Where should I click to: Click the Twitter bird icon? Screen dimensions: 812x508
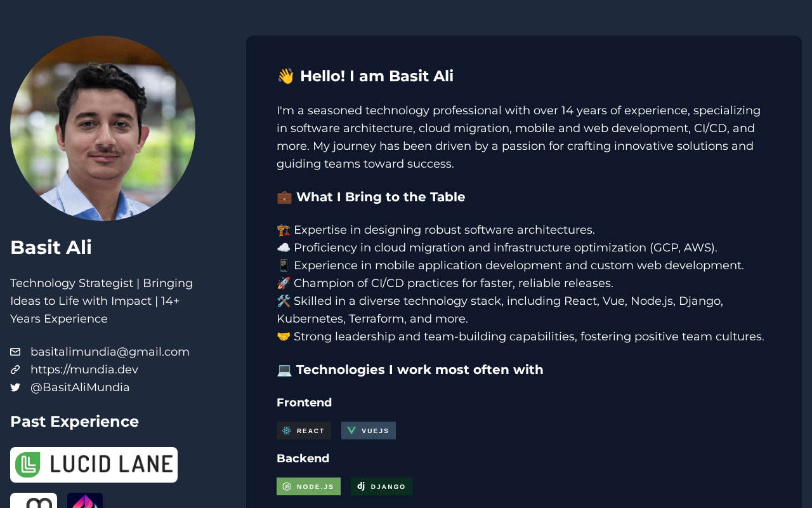point(15,387)
